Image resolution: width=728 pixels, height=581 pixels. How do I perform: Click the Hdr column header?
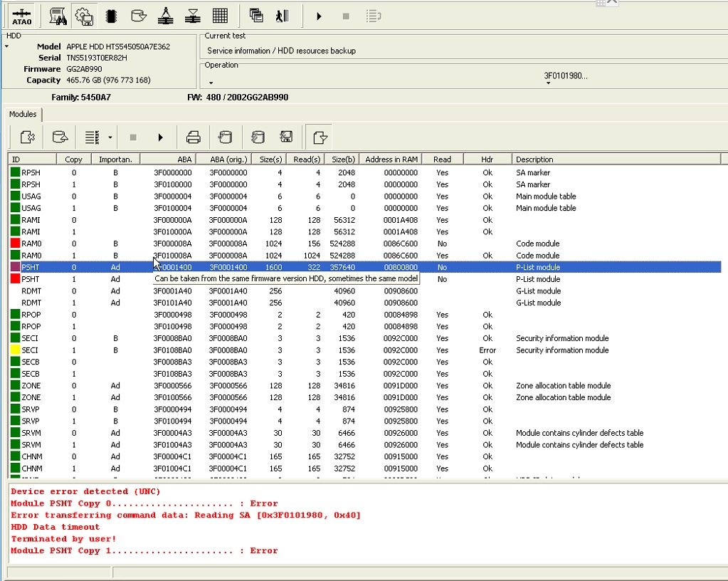tap(487, 159)
